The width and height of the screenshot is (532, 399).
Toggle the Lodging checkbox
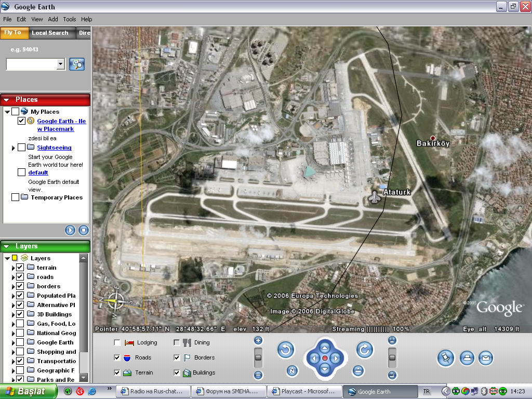(117, 343)
